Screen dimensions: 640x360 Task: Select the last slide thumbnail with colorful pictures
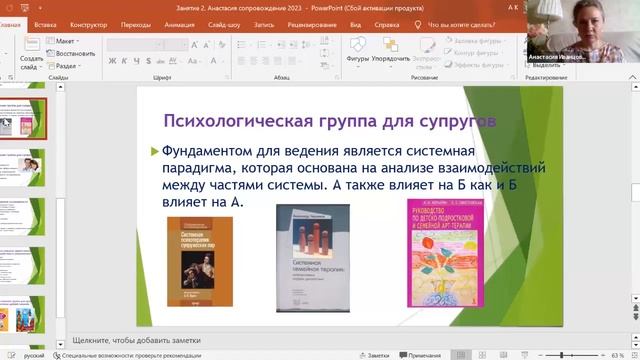23,315
